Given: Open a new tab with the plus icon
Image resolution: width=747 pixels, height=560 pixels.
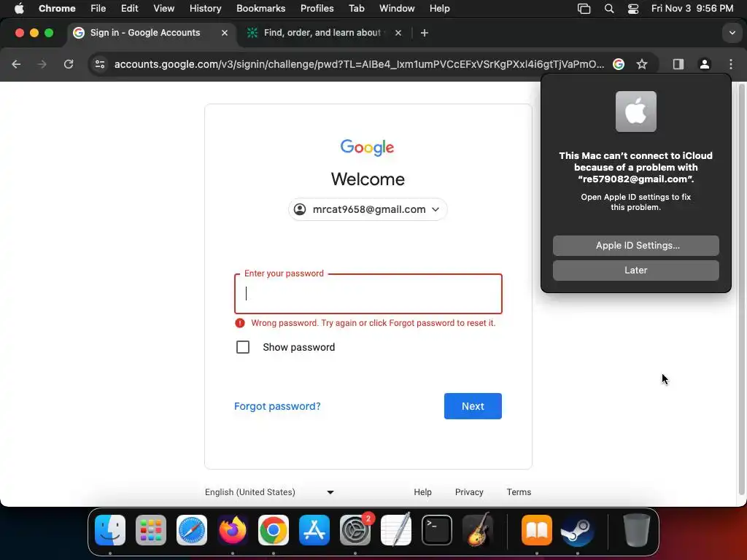Looking at the screenshot, I should point(424,33).
